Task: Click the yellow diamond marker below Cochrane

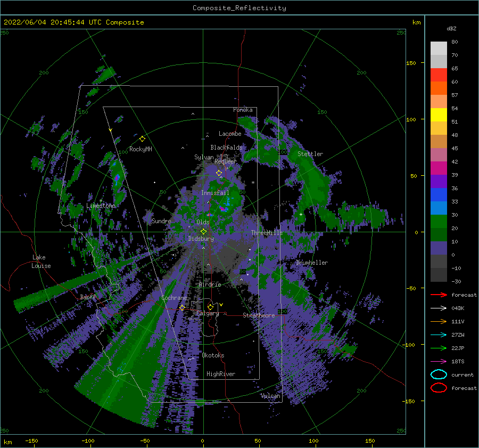Action: tap(182, 307)
